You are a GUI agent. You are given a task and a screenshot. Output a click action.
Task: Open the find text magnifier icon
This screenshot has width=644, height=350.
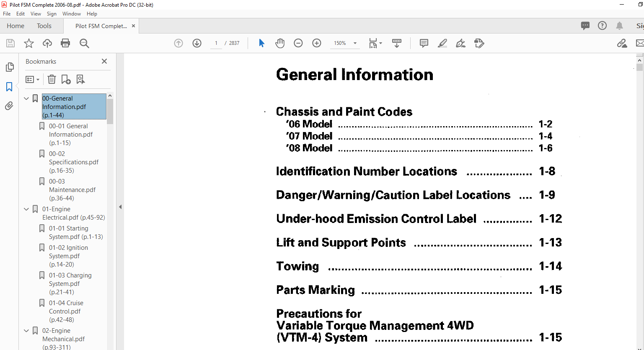[84, 43]
